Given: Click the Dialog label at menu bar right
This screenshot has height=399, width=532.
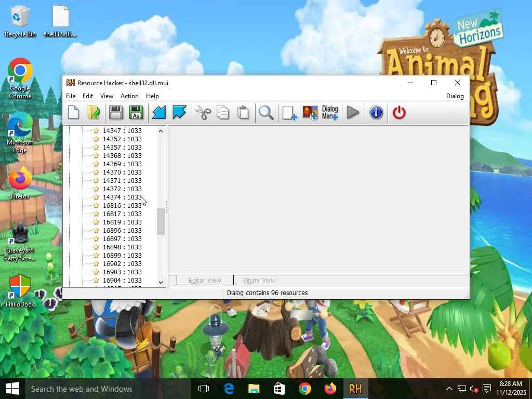Looking at the screenshot, I should click(455, 96).
